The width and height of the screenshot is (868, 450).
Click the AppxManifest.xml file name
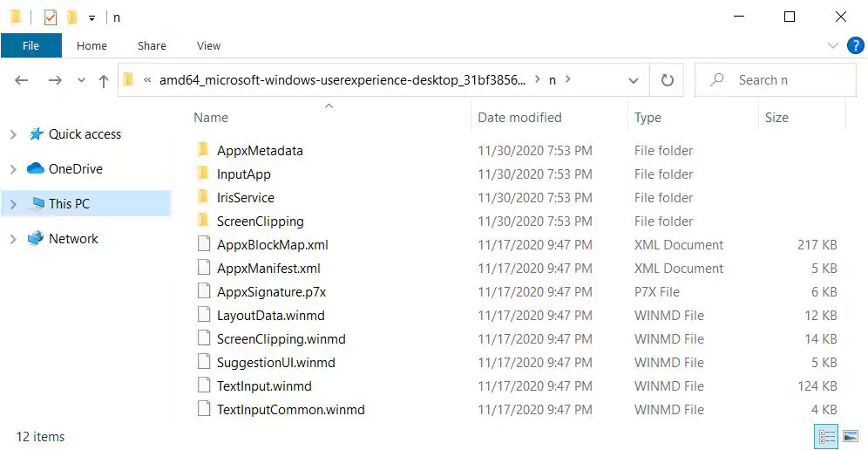pos(268,269)
